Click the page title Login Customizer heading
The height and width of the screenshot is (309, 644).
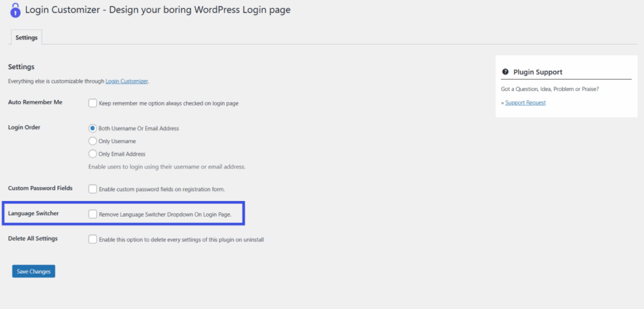coord(158,9)
